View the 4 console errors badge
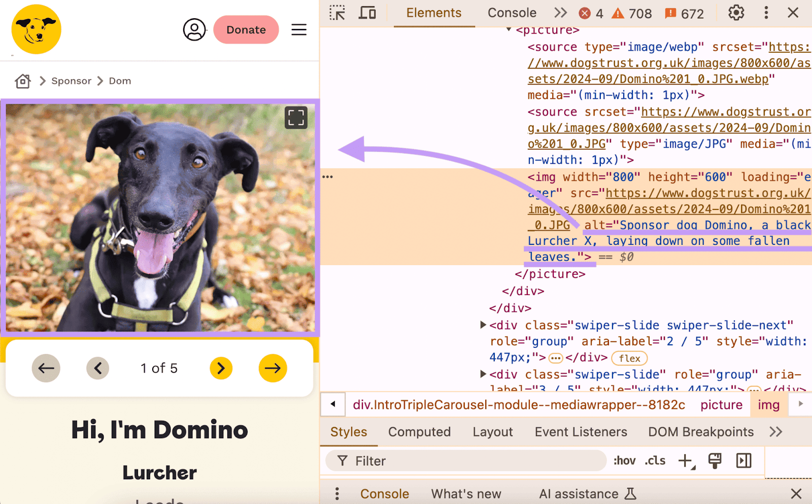 pos(590,13)
